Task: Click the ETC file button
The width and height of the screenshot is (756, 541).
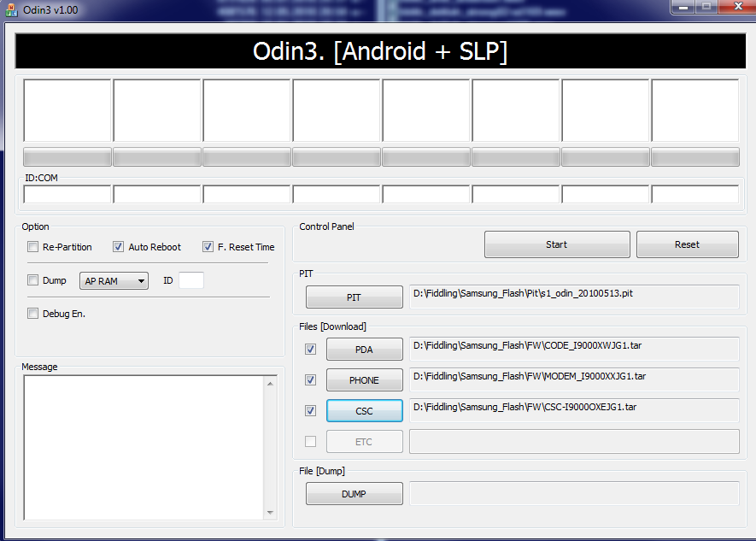Action: pos(364,442)
